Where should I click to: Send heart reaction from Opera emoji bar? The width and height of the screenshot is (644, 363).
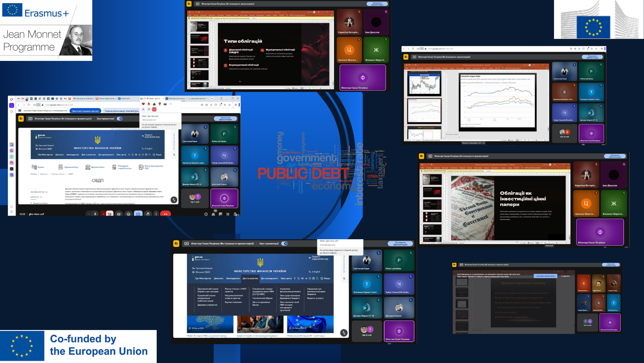(x=143, y=104)
